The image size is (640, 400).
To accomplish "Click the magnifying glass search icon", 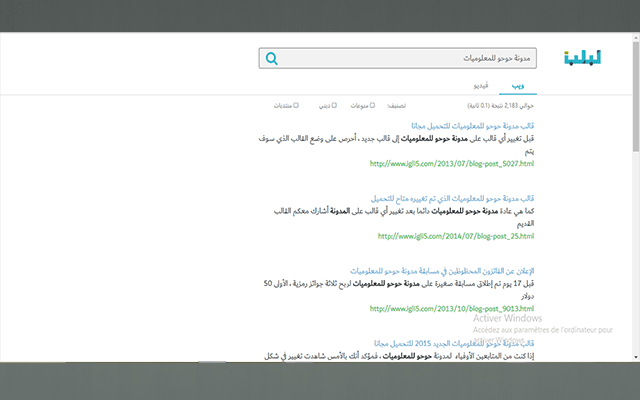I will click(x=271, y=59).
